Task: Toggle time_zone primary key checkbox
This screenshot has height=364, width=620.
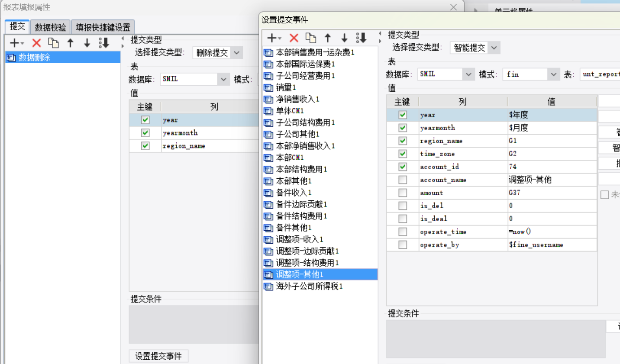Action: pos(403,154)
